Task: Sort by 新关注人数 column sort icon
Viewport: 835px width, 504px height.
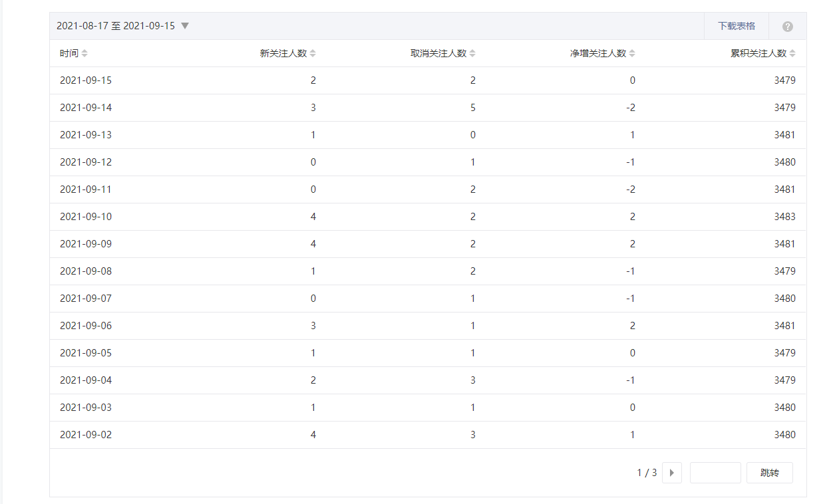Action: click(x=313, y=53)
